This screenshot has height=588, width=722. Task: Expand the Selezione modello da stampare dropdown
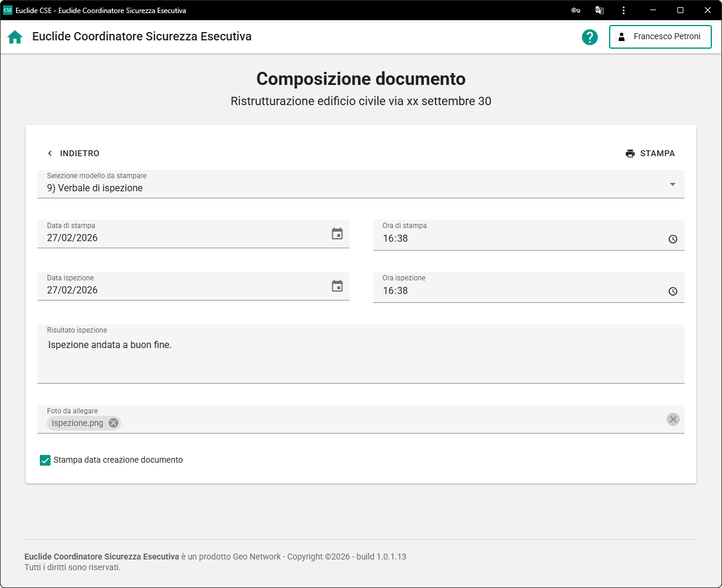672,185
